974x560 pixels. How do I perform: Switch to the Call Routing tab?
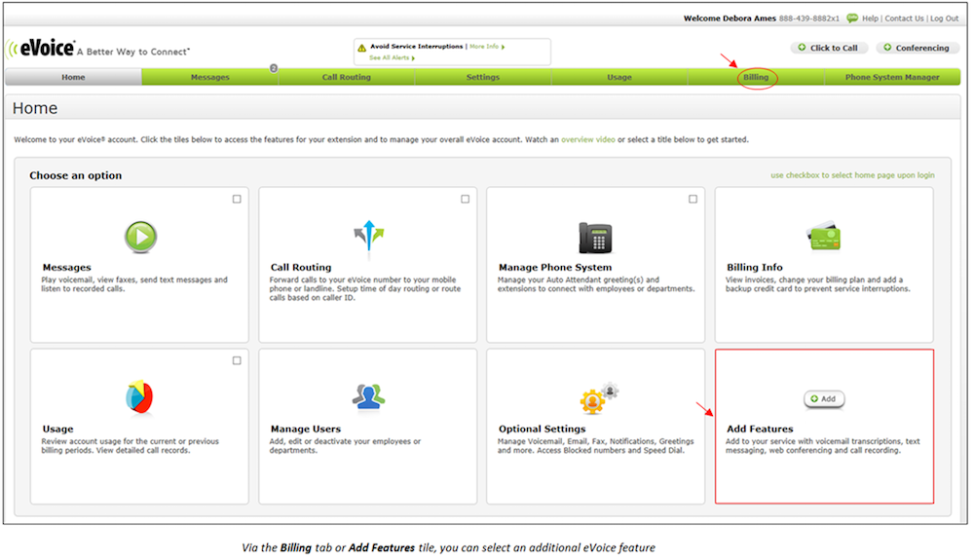[x=346, y=77]
